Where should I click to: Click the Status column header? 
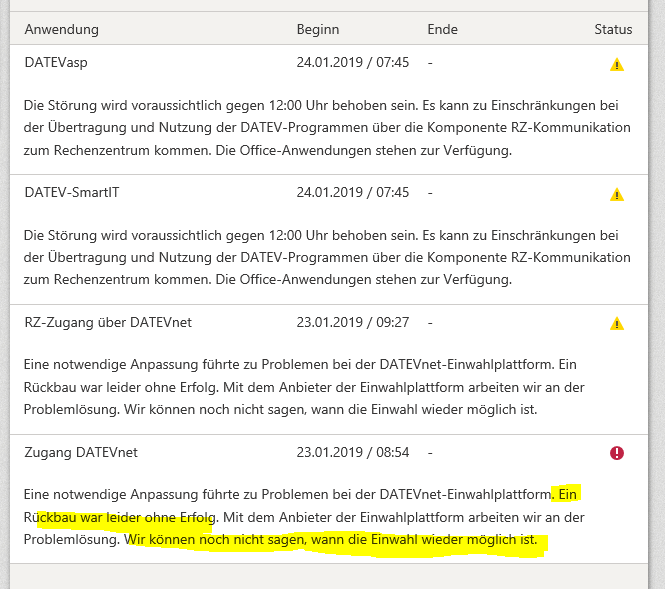(613, 30)
